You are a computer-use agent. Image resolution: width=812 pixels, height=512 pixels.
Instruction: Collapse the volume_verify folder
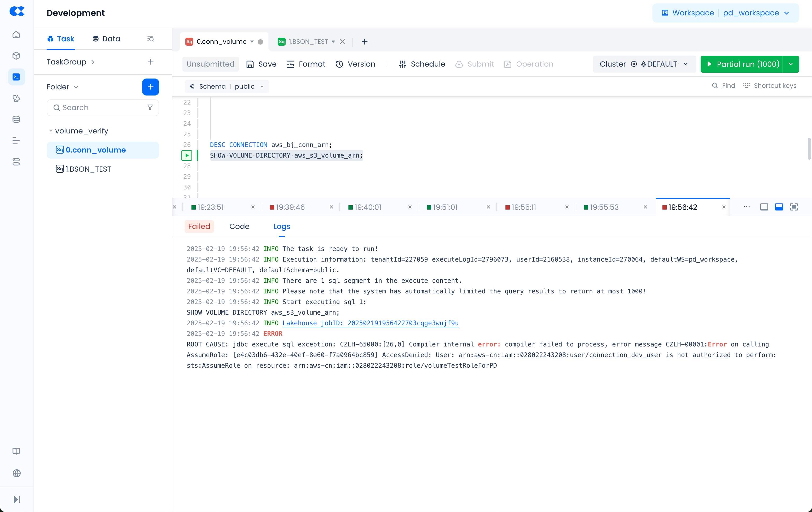click(51, 131)
